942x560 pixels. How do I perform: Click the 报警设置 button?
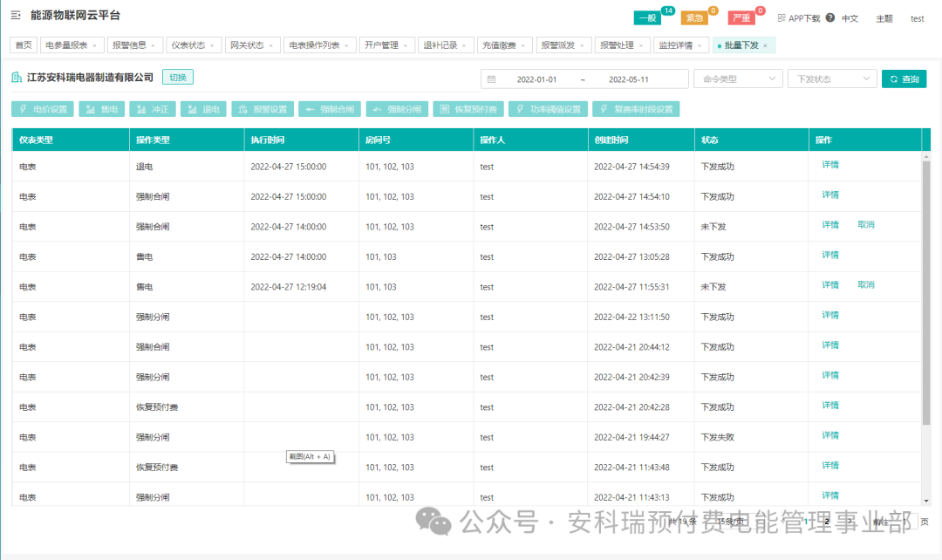pos(263,109)
